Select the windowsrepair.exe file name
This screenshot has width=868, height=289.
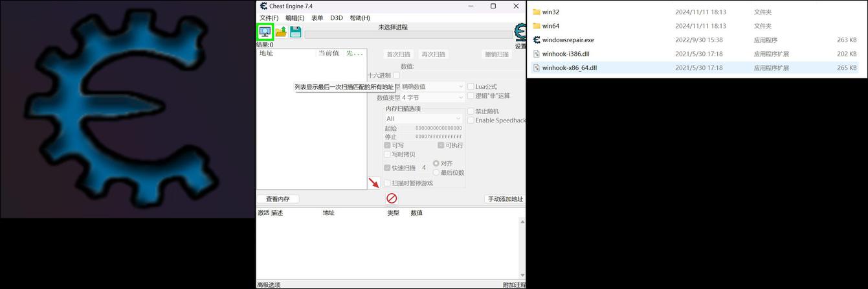coord(568,40)
